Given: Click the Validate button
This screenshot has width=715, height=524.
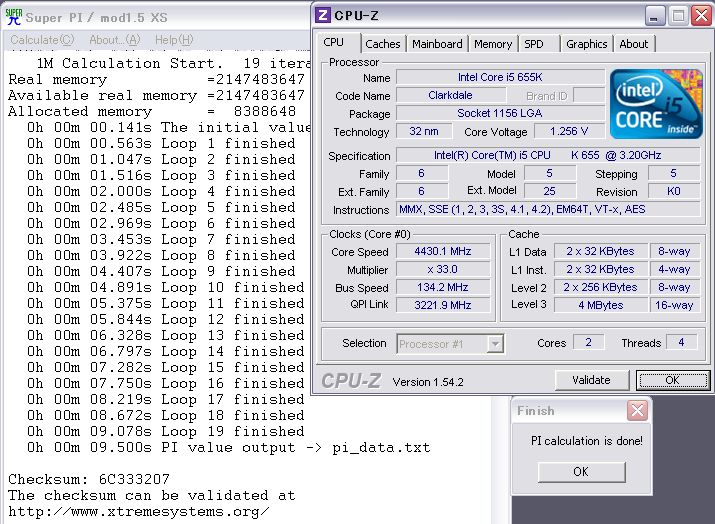Looking at the screenshot, I should [x=591, y=380].
